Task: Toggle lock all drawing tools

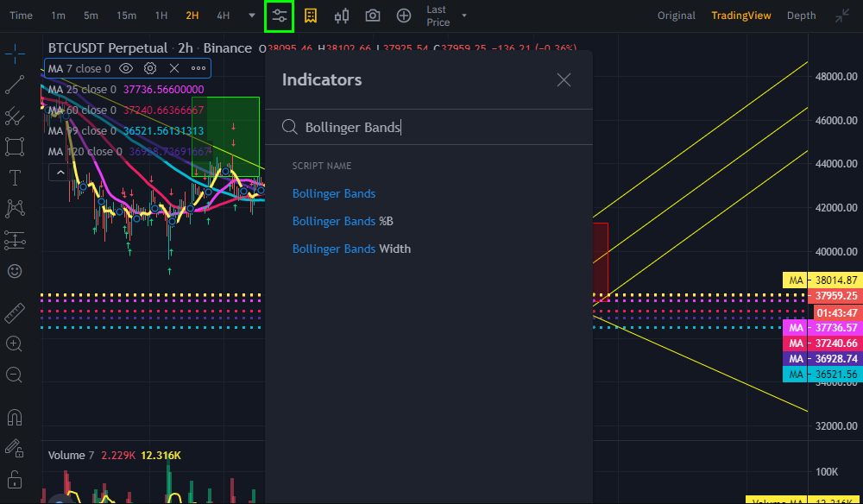Action: (15, 479)
